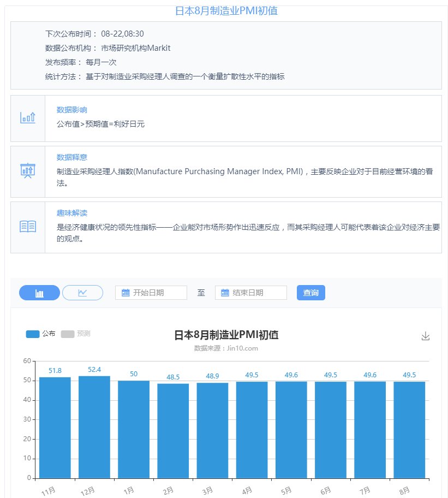Click the chart subtitle 数据来源：Jin10.com
Image resolution: width=448 pixels, height=498 pixels.
[226, 348]
